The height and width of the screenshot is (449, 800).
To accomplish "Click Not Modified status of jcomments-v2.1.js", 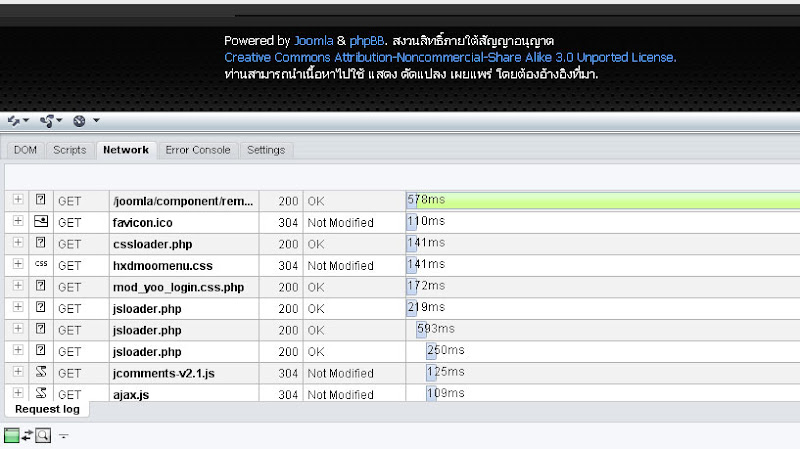I will click(340, 373).
